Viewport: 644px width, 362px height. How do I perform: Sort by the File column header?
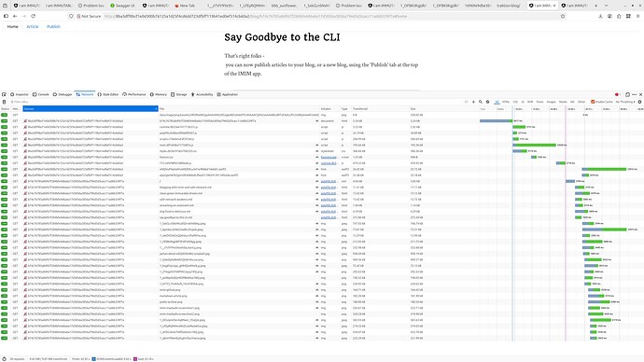coord(239,109)
